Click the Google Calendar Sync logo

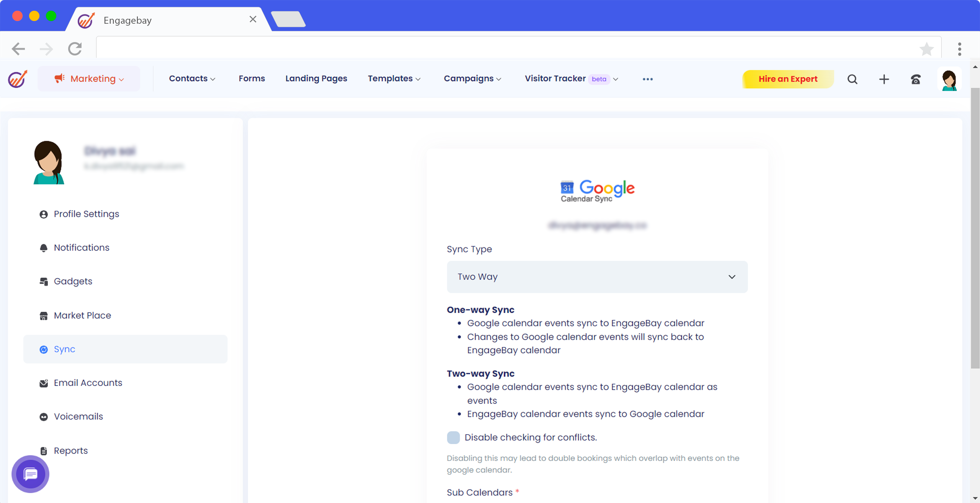597,190
